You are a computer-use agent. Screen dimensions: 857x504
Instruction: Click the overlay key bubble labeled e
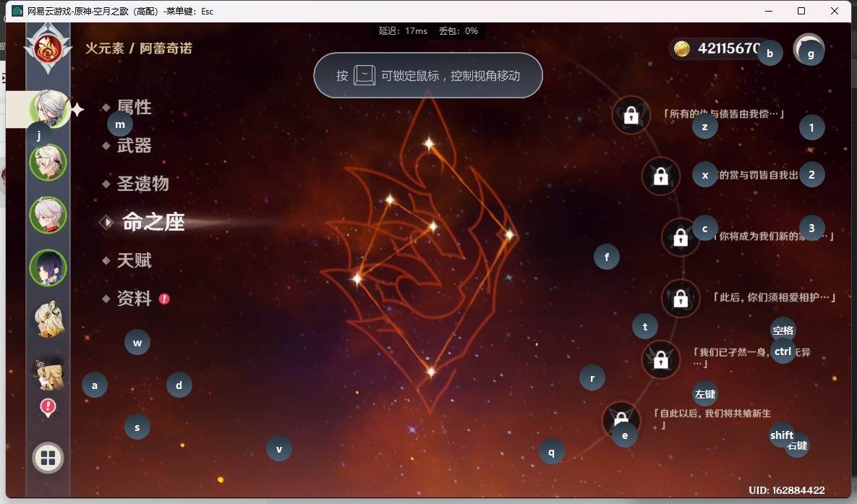625,436
